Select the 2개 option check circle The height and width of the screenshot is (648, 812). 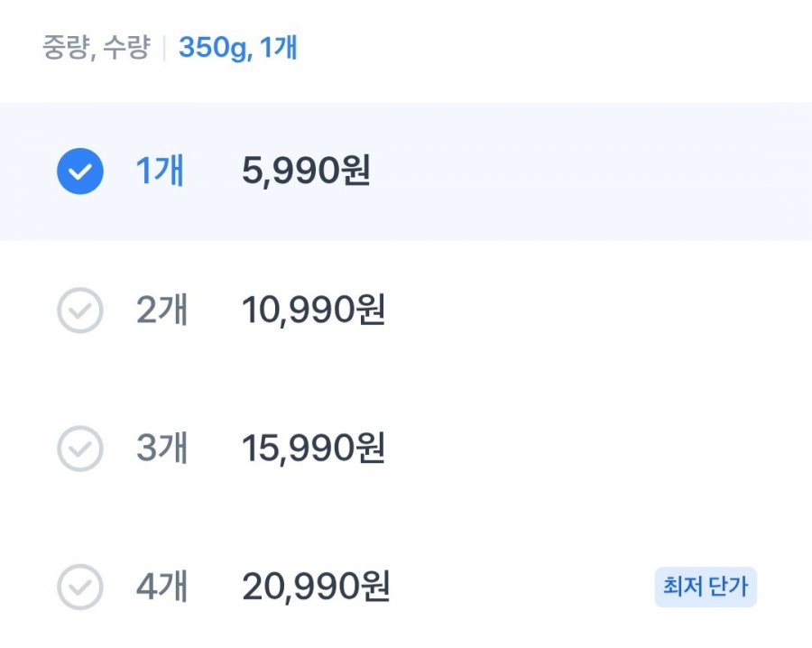point(80,310)
